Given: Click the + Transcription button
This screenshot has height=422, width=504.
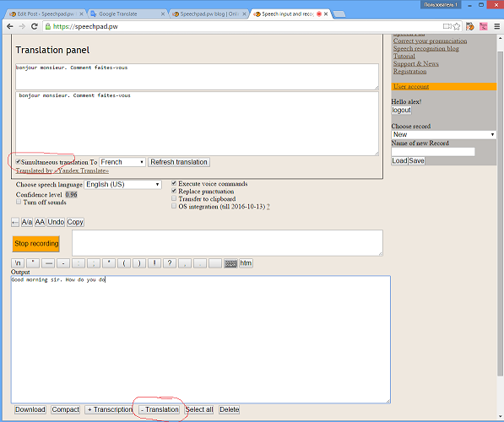Looking at the screenshot, I should coord(109,410).
